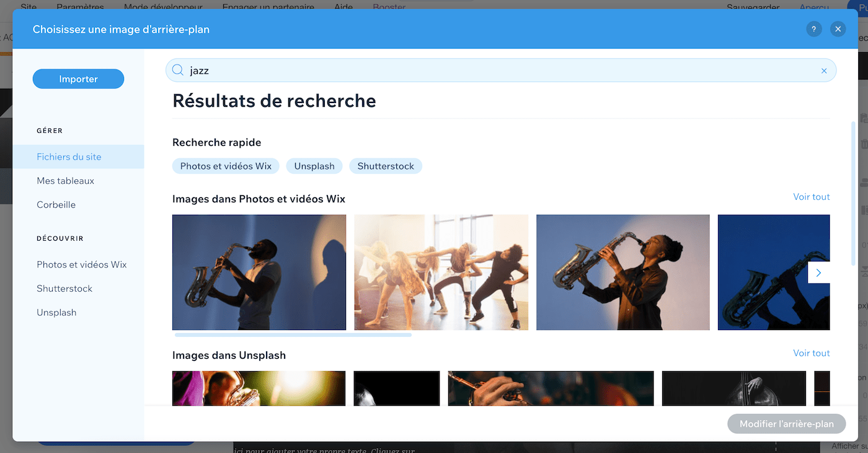868x453 pixels.
Task: Open the Site menu in editor
Action: coord(28,7)
